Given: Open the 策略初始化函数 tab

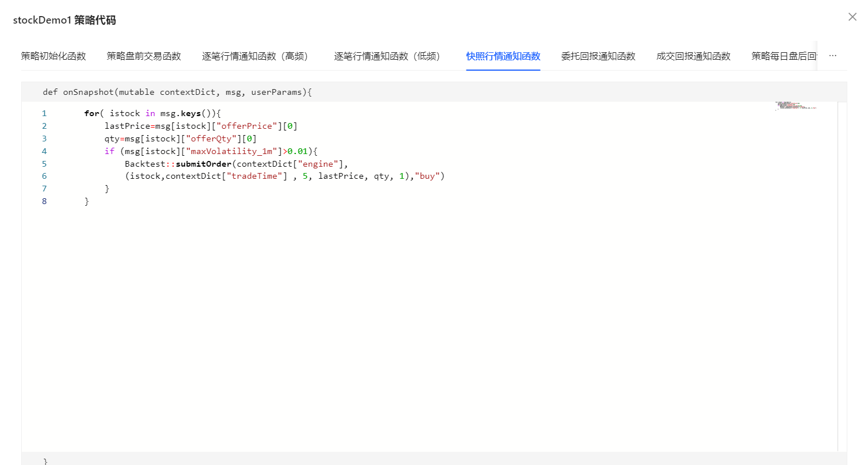Looking at the screenshot, I should click(53, 56).
